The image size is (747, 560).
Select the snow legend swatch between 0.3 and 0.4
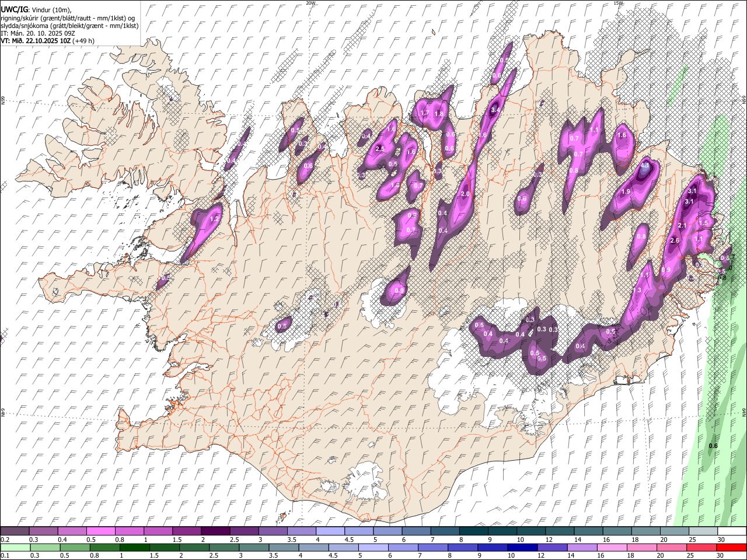click(43, 531)
